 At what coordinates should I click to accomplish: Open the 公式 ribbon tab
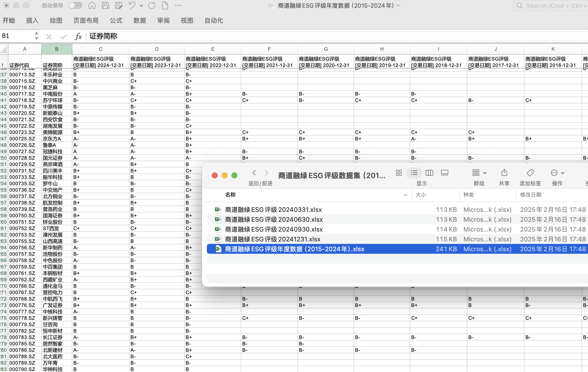click(x=116, y=20)
